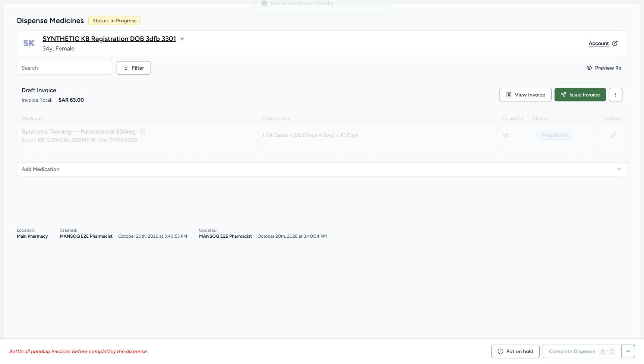Click the quantity value 10
Image resolution: width=644 pixels, height=364 pixels.
pos(505,135)
